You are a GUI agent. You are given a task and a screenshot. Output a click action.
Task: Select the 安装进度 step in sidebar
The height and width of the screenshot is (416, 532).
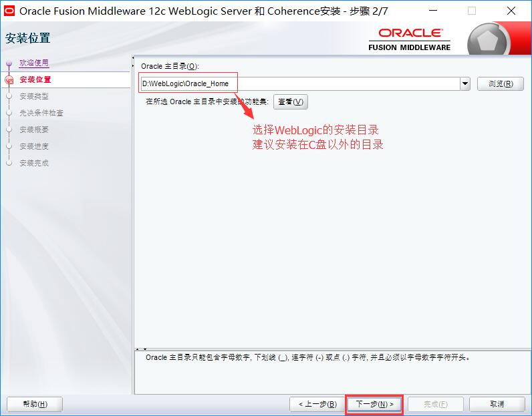coord(34,146)
